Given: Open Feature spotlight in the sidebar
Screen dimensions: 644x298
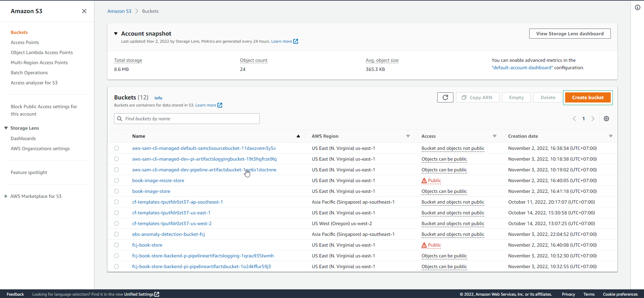Looking at the screenshot, I should tap(29, 172).
